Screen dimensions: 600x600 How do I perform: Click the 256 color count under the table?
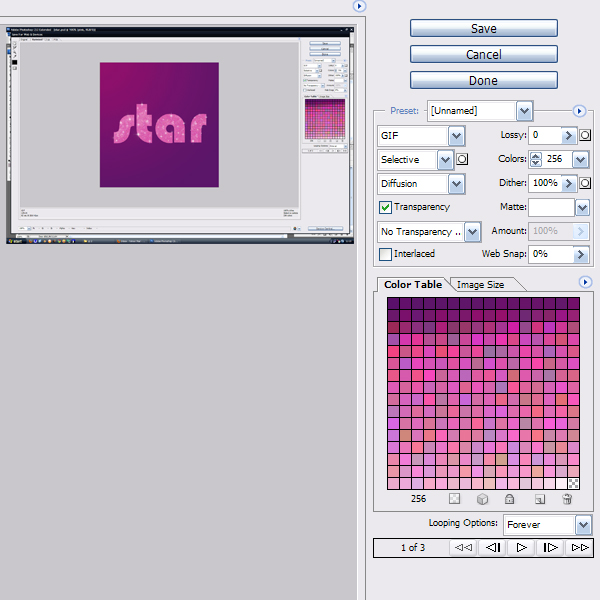(x=418, y=499)
